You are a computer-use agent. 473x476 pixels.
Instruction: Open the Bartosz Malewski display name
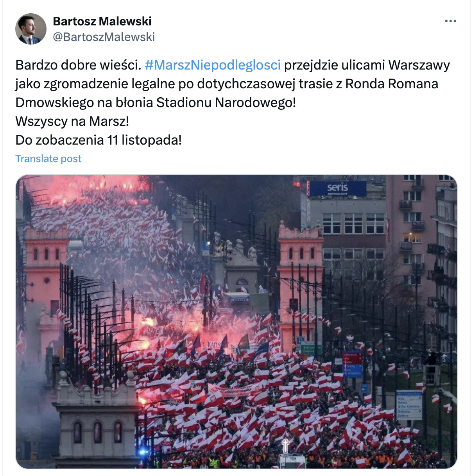point(102,21)
